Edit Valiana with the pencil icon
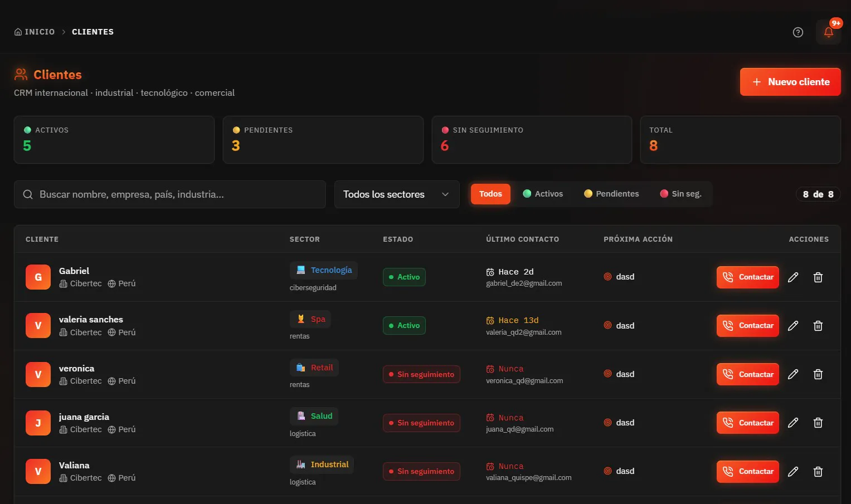Screen dimensions: 851x504 coord(793,472)
